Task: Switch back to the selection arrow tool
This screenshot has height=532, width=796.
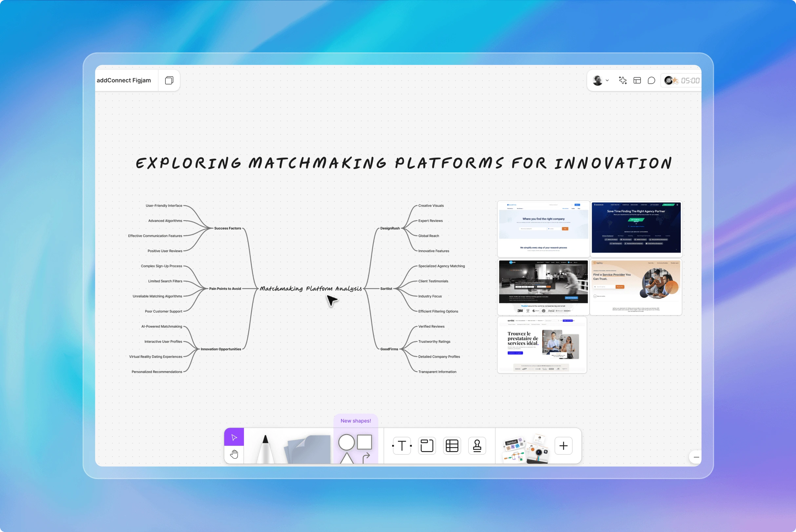Action: (234, 438)
